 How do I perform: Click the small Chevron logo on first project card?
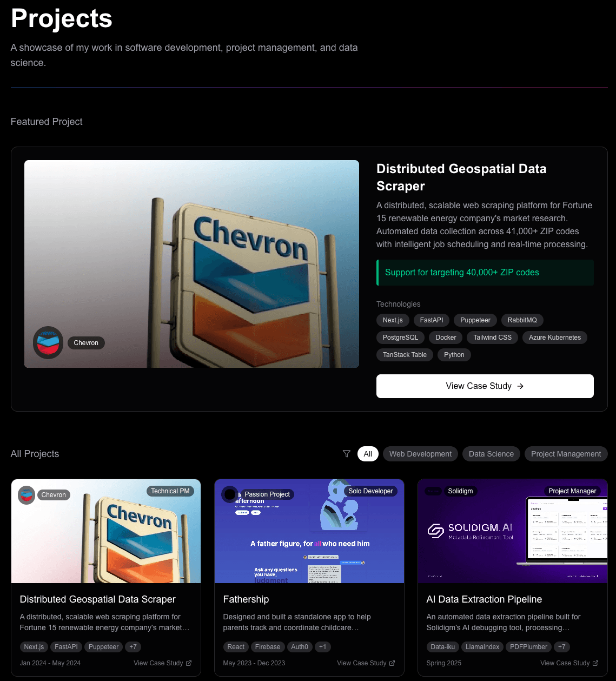coord(27,495)
